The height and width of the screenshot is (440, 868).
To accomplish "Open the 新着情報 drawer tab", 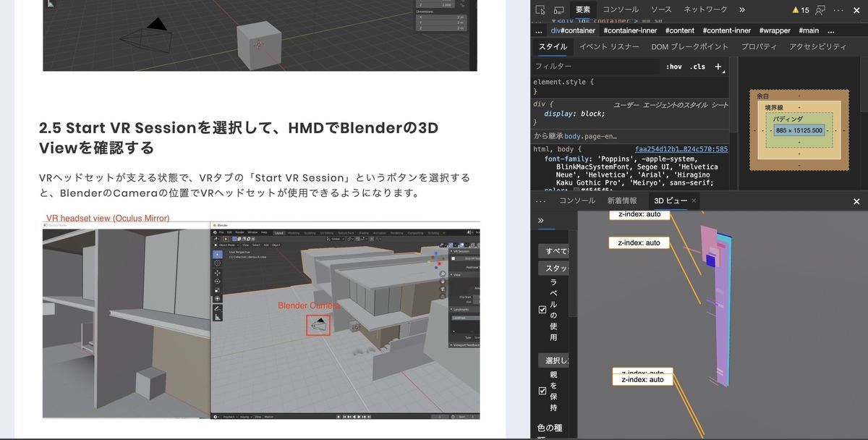I will click(x=622, y=200).
